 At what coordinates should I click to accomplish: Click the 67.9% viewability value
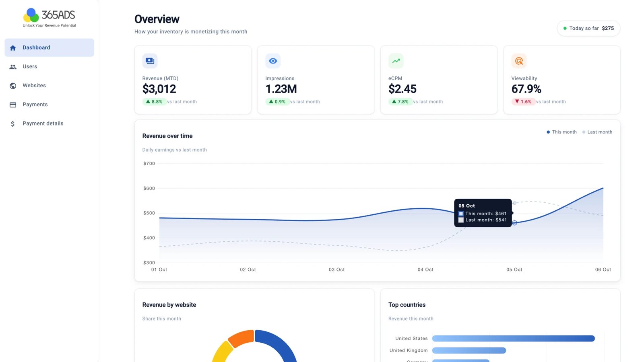(x=526, y=89)
